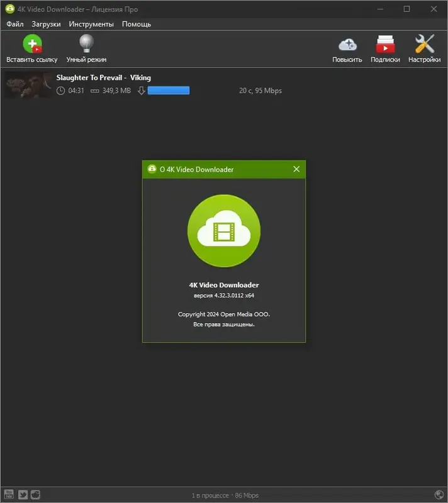Click the Slaughter To Prevail video thumbnail
This screenshot has height=503, width=448.
(28, 85)
